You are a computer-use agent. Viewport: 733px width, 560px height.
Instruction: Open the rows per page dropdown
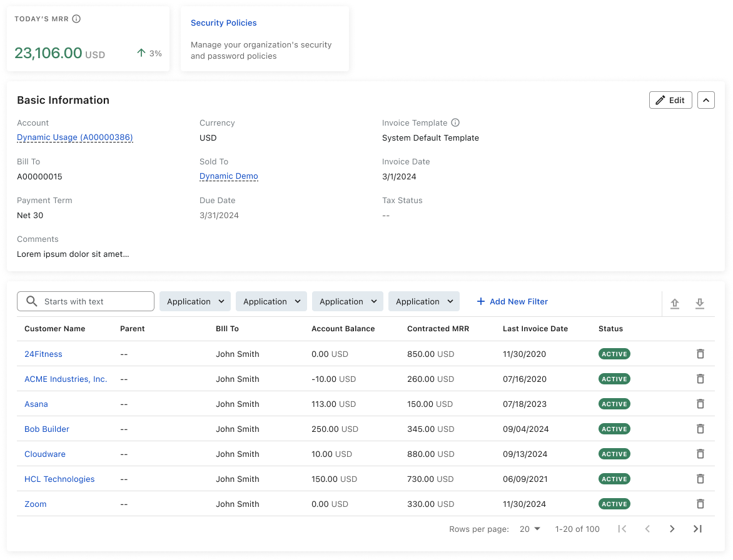[x=530, y=529]
